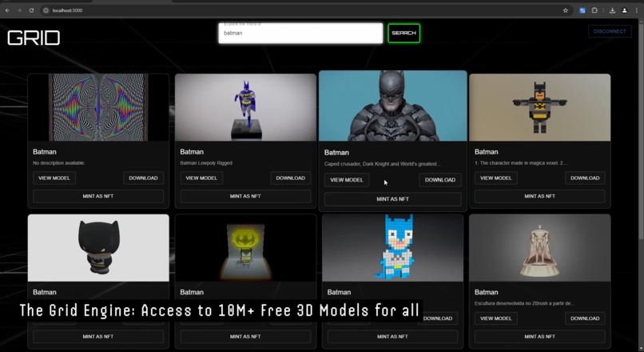644x352 pixels.
Task: Open the running lowpoly Batman thumbnail
Action: 245,107
